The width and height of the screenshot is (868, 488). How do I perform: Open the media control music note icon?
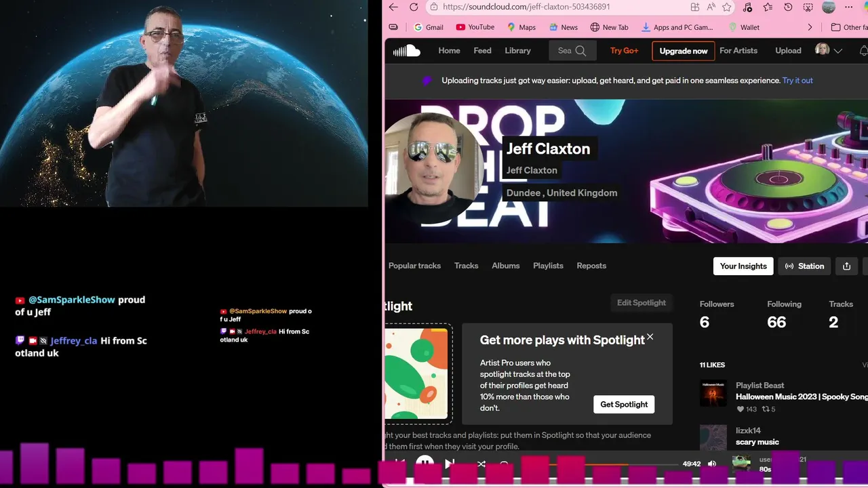[x=747, y=7]
